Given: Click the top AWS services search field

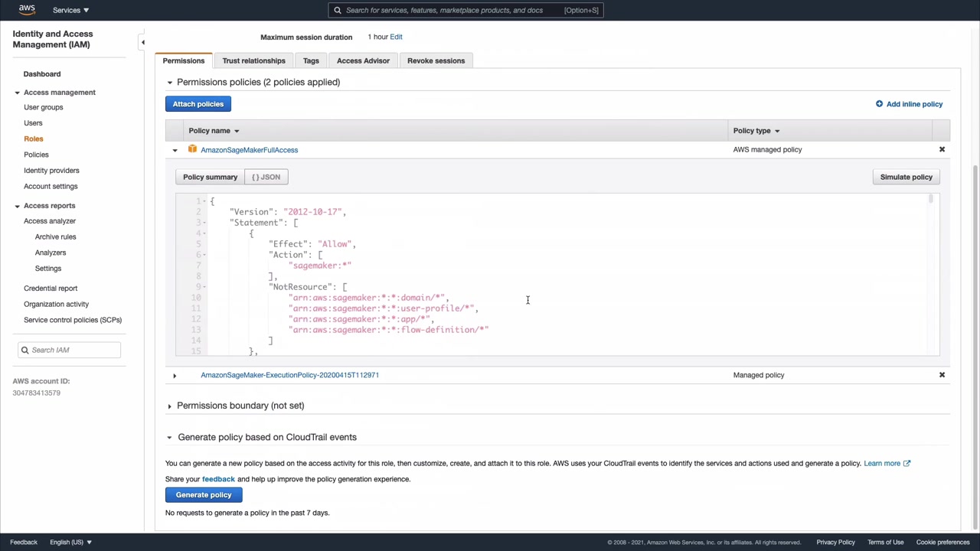Looking at the screenshot, I should [x=465, y=10].
